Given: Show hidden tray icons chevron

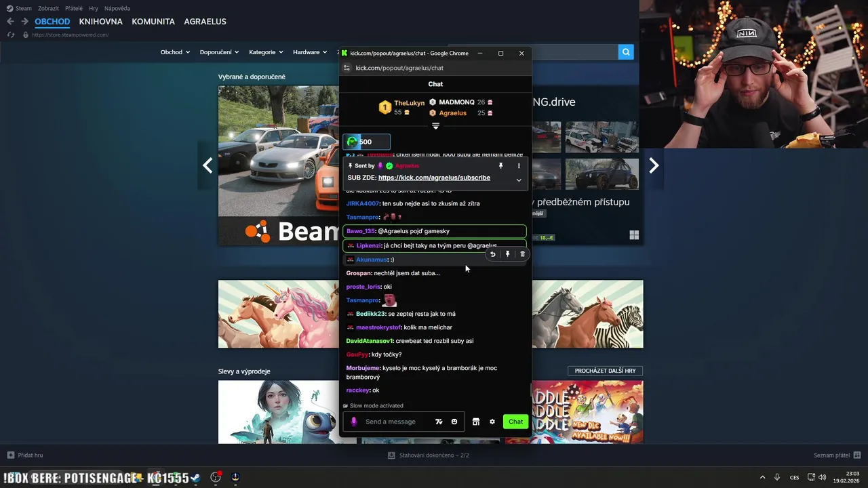Looking at the screenshot, I should (x=762, y=477).
